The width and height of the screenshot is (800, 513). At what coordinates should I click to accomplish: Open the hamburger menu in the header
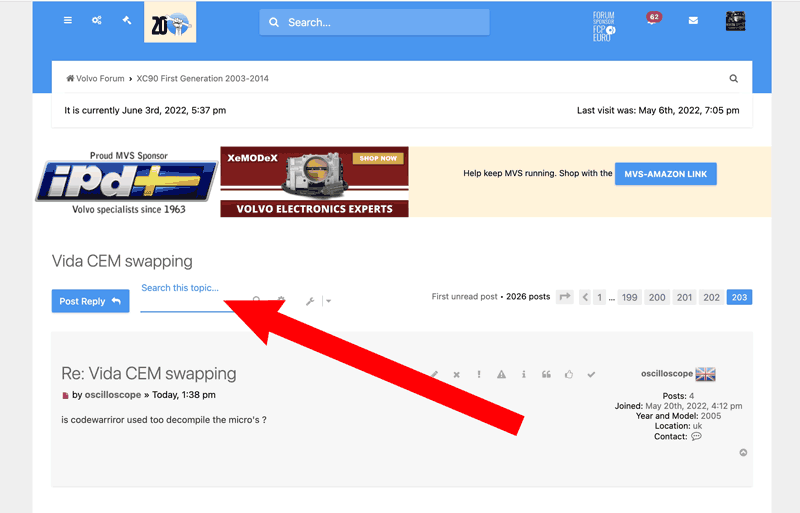pos(68,21)
